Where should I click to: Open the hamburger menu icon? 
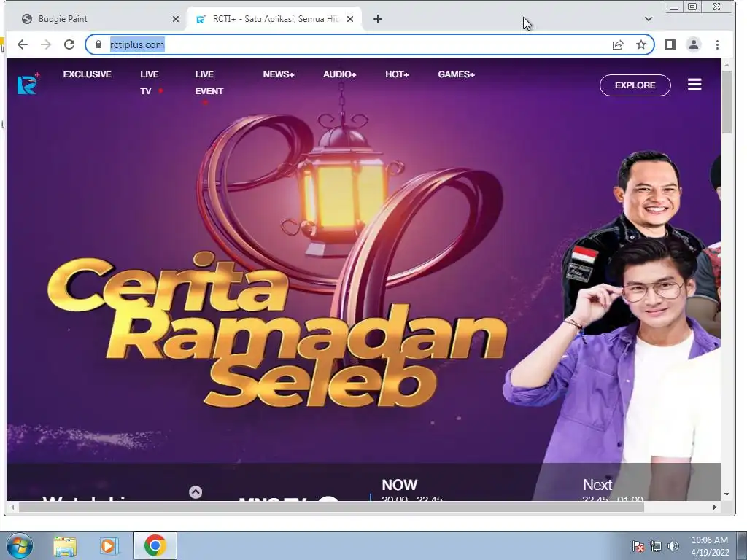click(694, 85)
